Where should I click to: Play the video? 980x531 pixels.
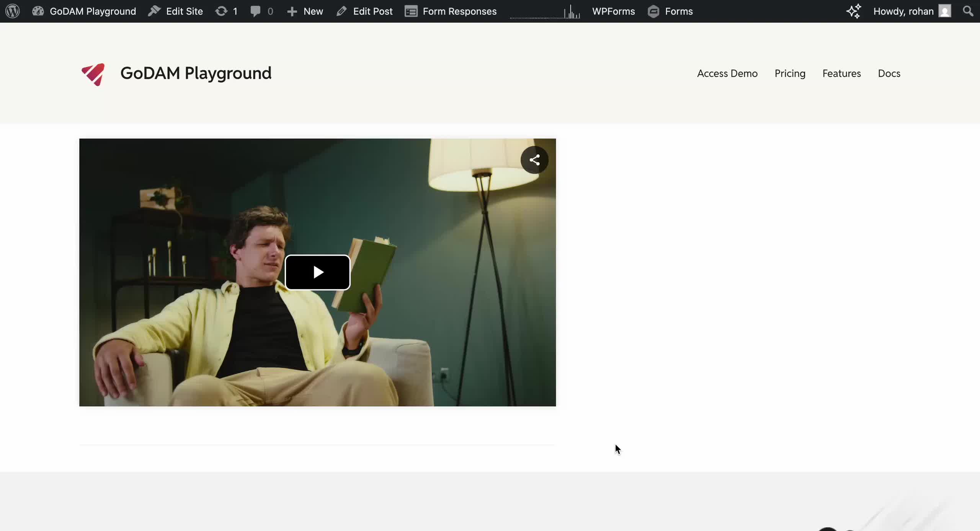coord(317,272)
